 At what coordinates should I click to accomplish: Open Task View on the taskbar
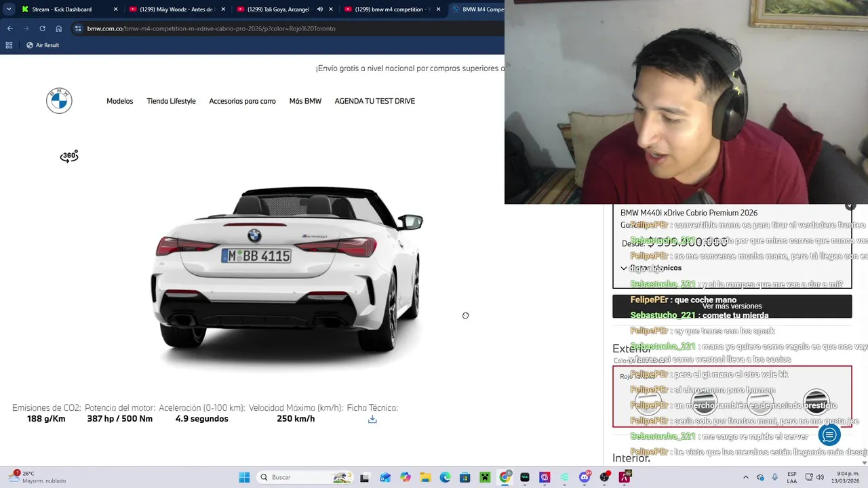pos(364,477)
